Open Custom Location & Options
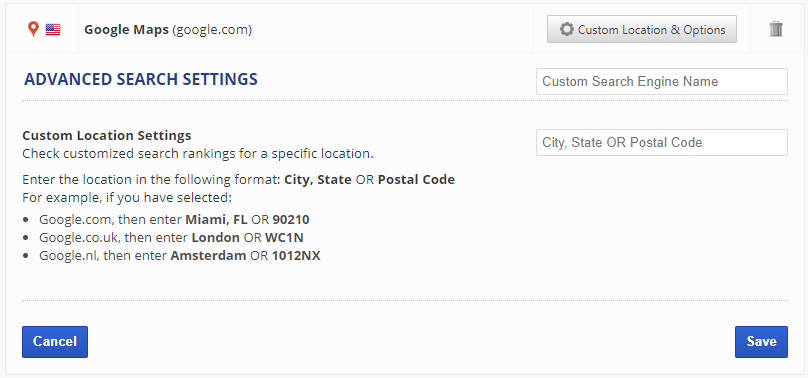 [642, 29]
